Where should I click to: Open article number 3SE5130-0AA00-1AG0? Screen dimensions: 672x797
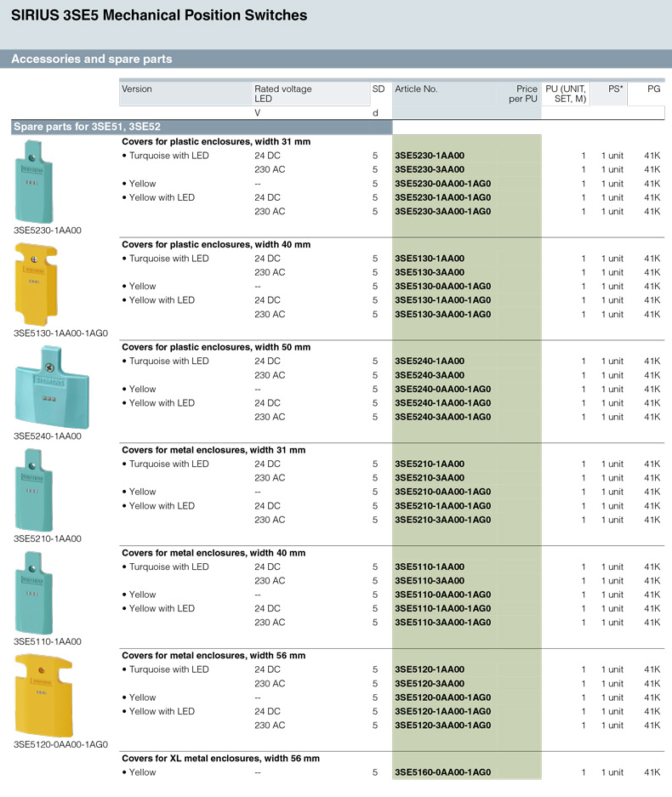click(443, 287)
